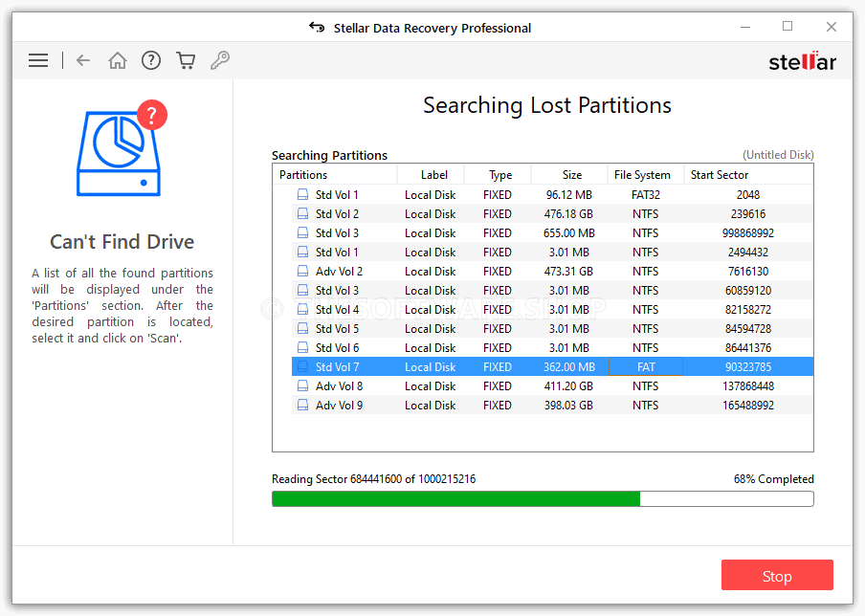Viewport: 865px width, 616px height.
Task: Click the 655.00 MB size cell
Action: click(x=568, y=232)
